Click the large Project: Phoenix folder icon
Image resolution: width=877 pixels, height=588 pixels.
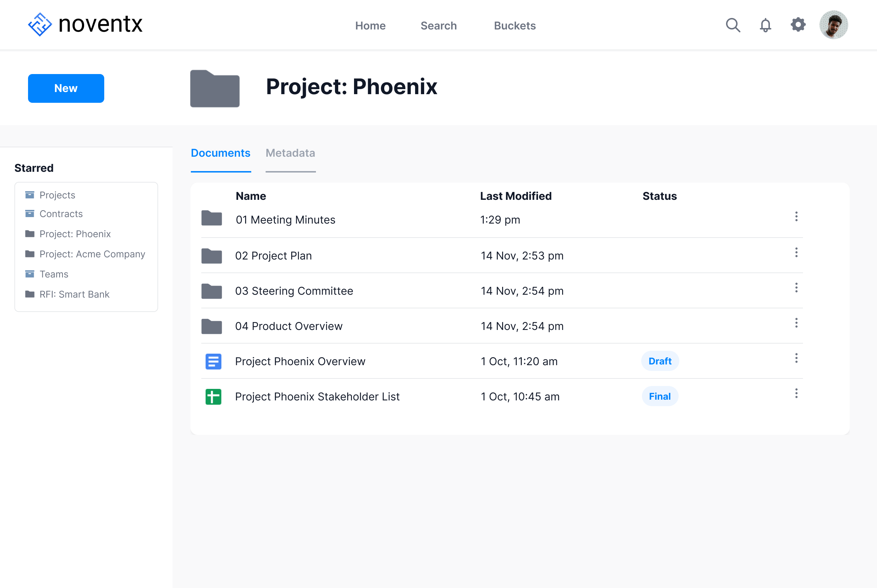215,88
